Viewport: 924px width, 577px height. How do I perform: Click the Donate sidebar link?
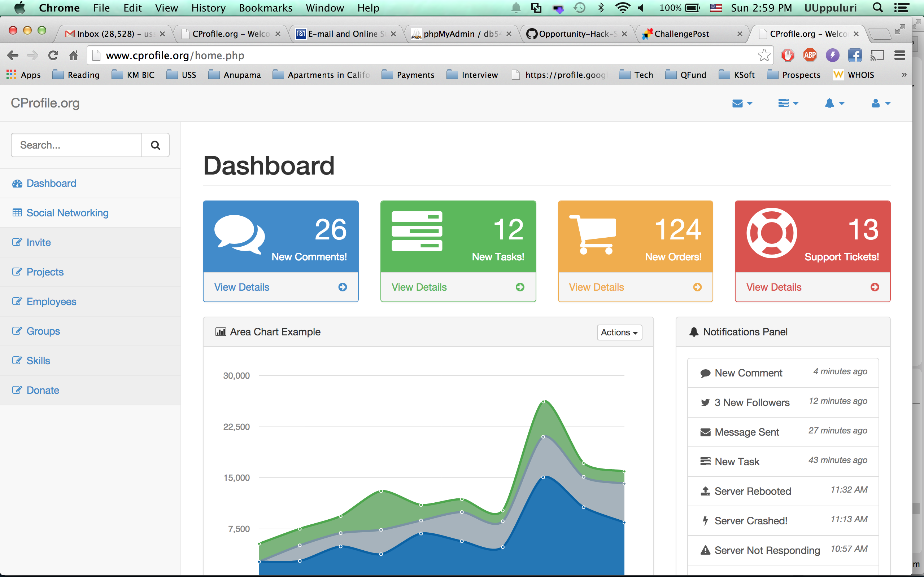point(43,390)
